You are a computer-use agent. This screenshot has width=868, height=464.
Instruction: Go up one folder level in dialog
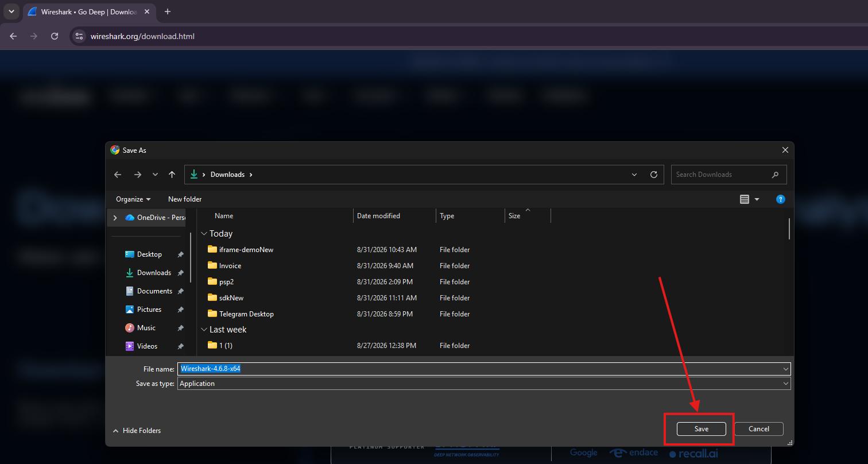[x=172, y=175]
